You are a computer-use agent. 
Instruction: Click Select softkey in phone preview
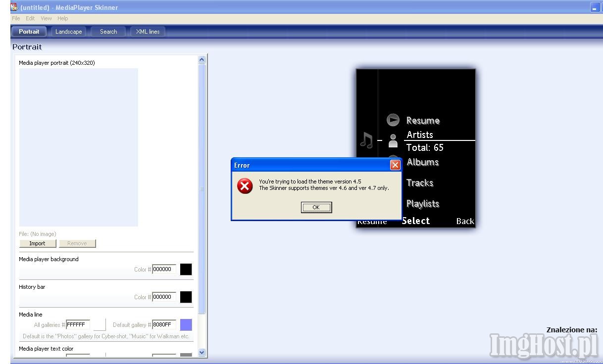(416, 221)
